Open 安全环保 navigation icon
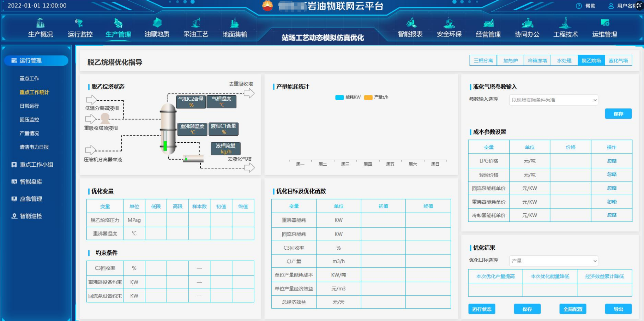The image size is (644, 321). tap(449, 23)
